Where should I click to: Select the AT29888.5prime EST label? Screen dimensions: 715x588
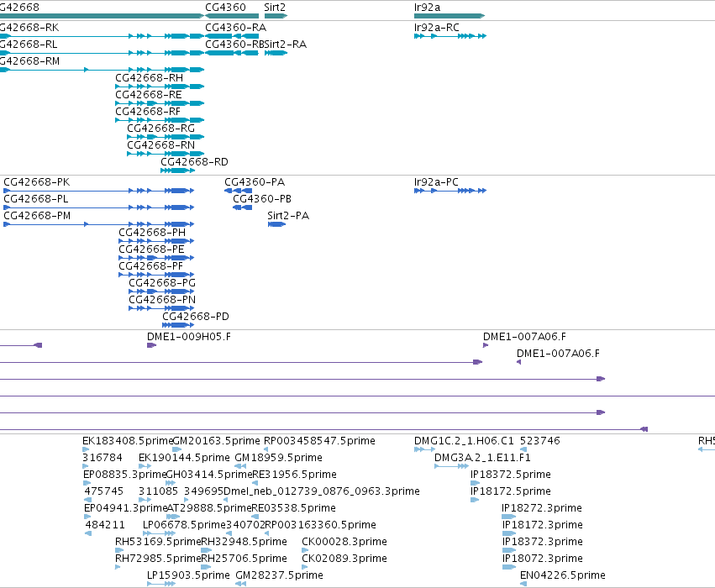click(209, 509)
